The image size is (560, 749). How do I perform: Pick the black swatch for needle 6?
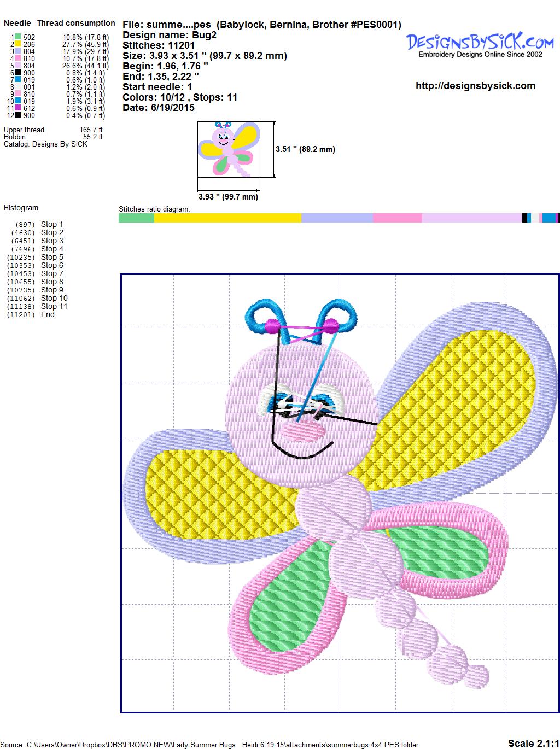click(18, 73)
